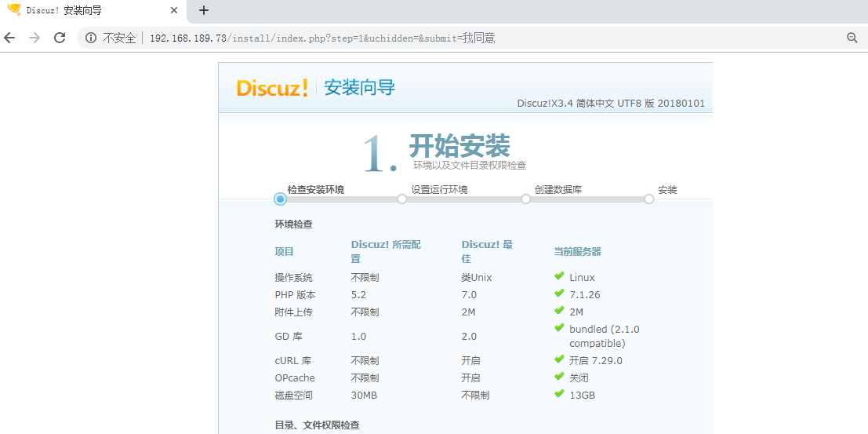Click the Discuz! logo in the header
The image size is (868, 434).
point(272,88)
